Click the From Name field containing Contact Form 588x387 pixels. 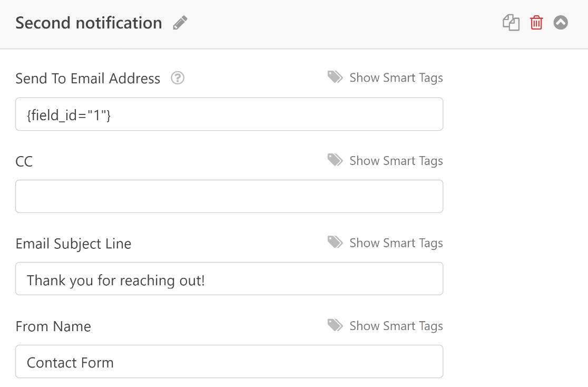pyautogui.click(x=229, y=362)
